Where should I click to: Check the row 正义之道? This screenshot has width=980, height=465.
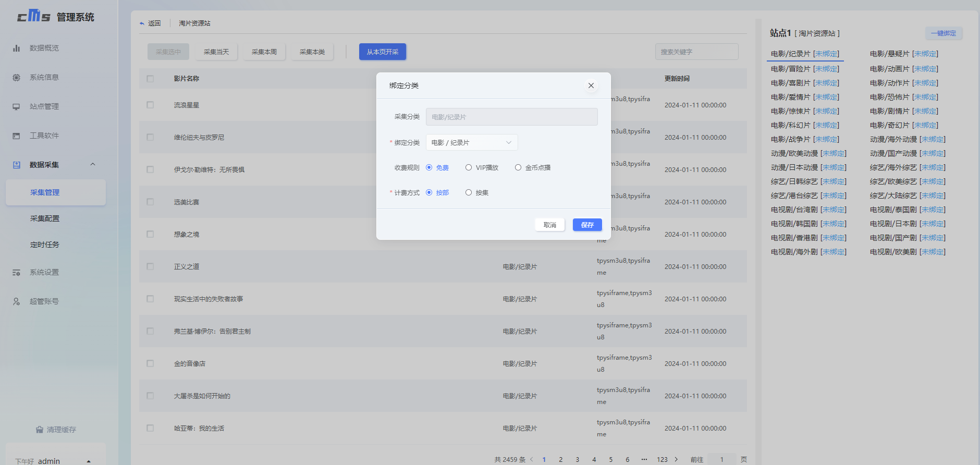tap(150, 266)
